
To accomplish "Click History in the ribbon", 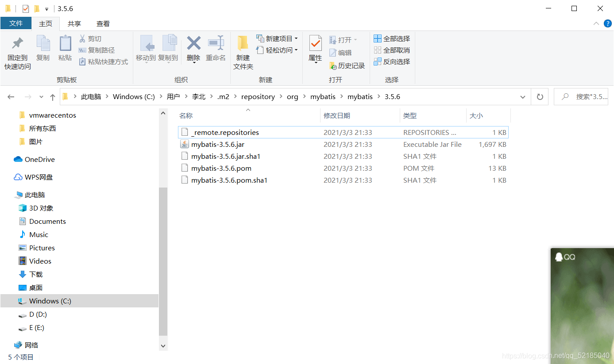I will 347,66.
